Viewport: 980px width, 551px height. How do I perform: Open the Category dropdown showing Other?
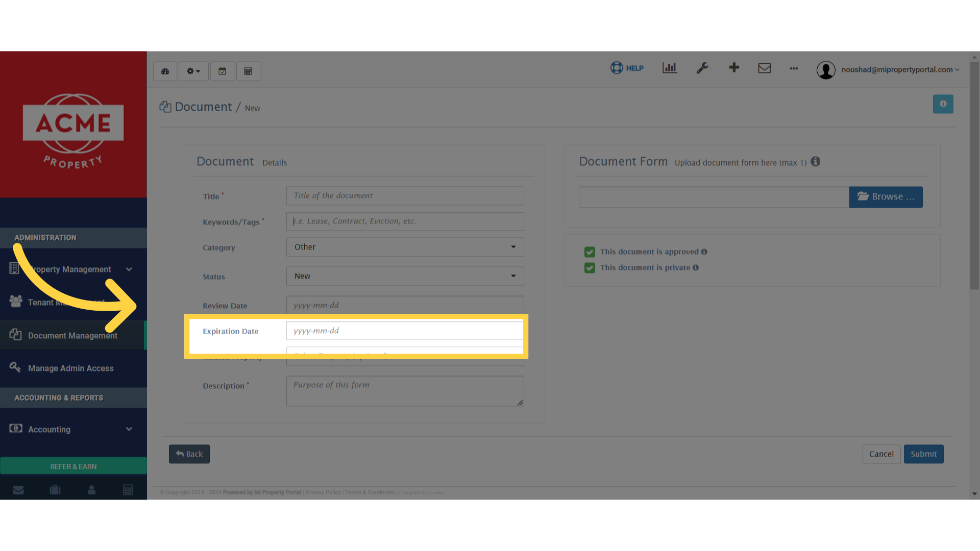click(x=405, y=247)
